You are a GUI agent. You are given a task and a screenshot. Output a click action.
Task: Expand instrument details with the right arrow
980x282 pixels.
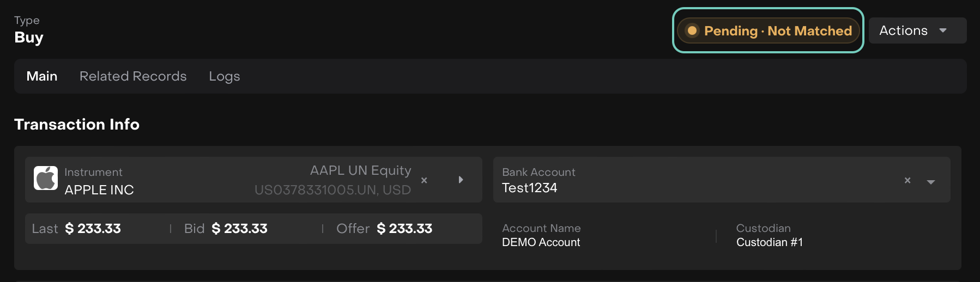tap(461, 180)
